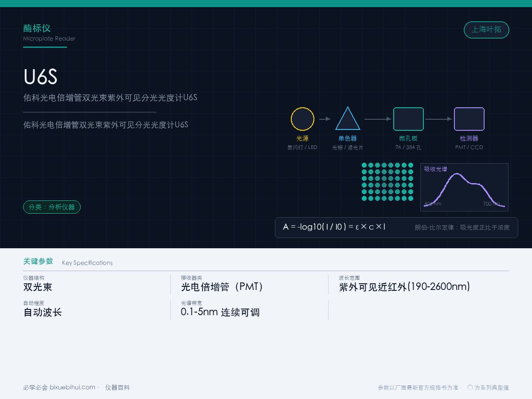Screen dimensions: 532x399
Task: Click the 朗伯-比尔定律 description text
Action: 462,227
